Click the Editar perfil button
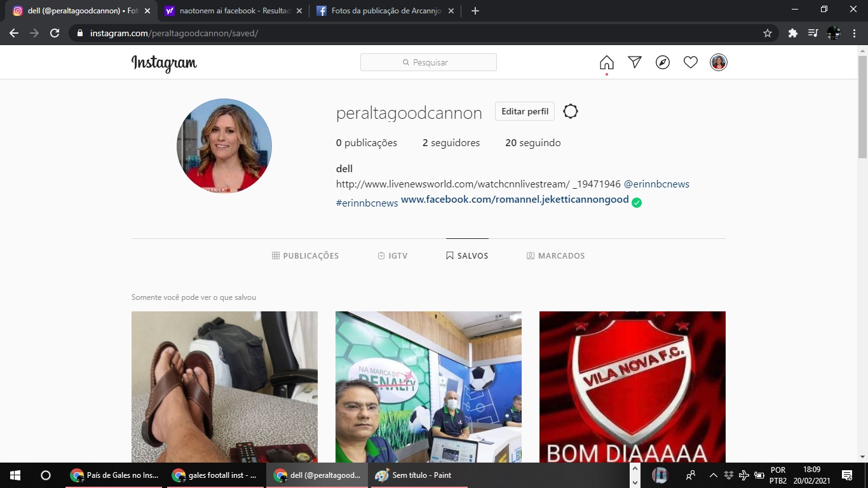 click(525, 111)
